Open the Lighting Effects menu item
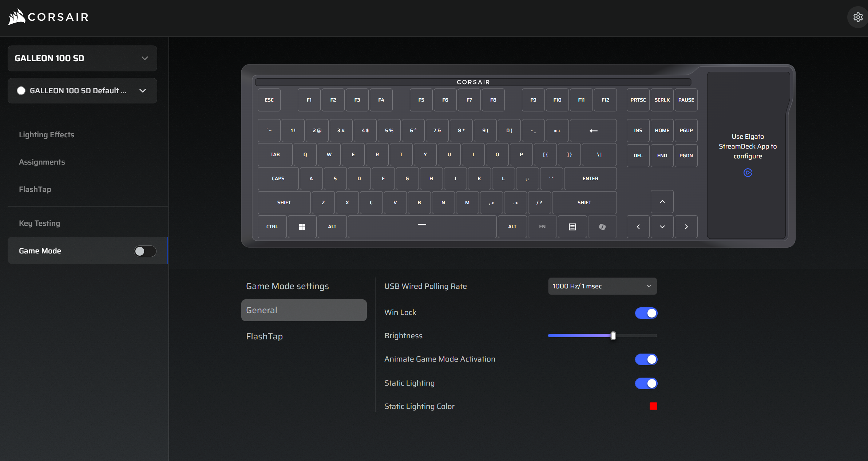 click(47, 135)
